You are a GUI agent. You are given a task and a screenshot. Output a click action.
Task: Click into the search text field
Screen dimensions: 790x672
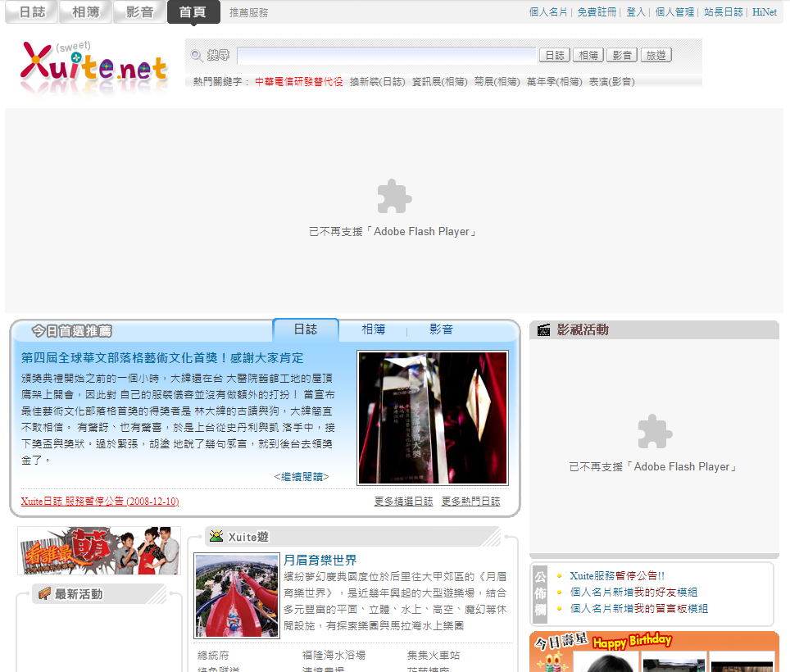(x=387, y=56)
